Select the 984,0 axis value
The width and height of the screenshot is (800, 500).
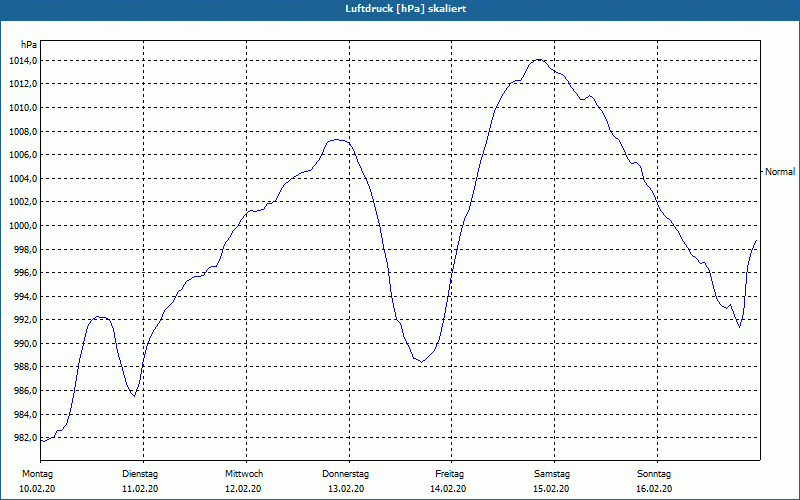click(x=25, y=415)
